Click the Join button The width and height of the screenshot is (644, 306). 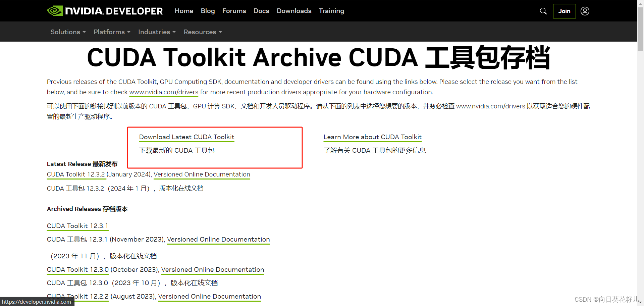[564, 11]
